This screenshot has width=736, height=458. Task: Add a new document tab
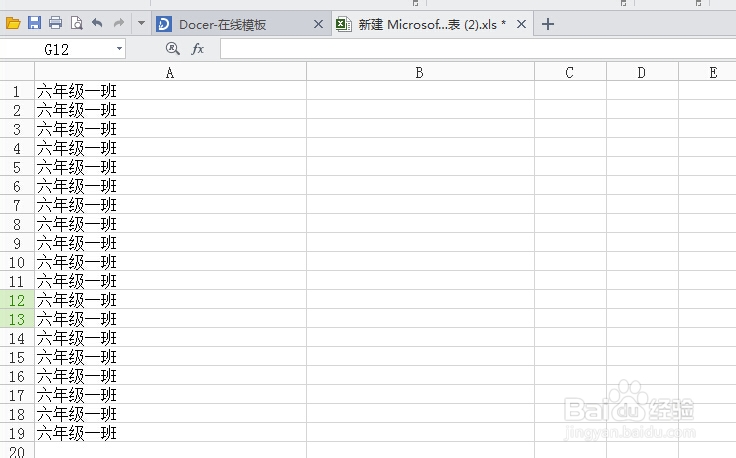(x=548, y=24)
